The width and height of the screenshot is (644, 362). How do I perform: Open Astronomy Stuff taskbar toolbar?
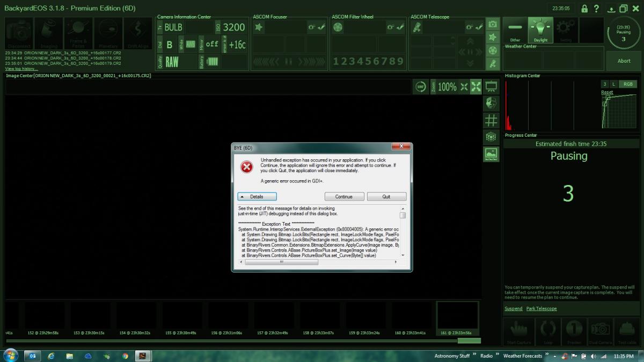(x=452, y=356)
